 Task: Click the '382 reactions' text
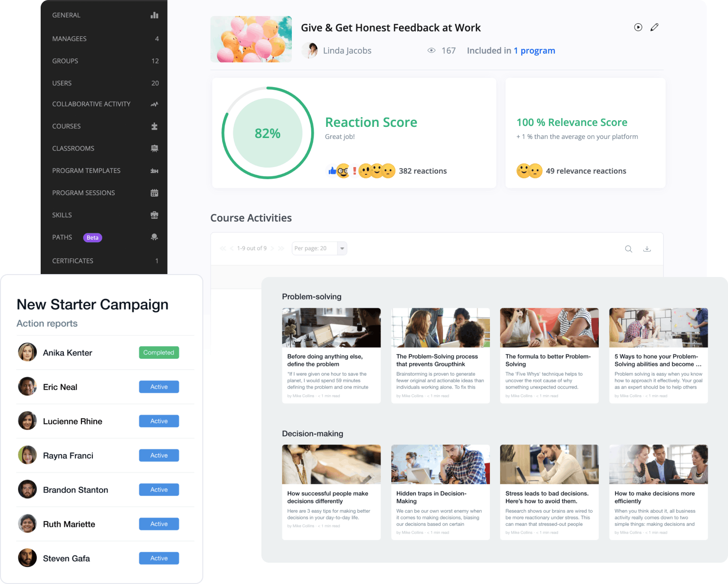tap(423, 171)
